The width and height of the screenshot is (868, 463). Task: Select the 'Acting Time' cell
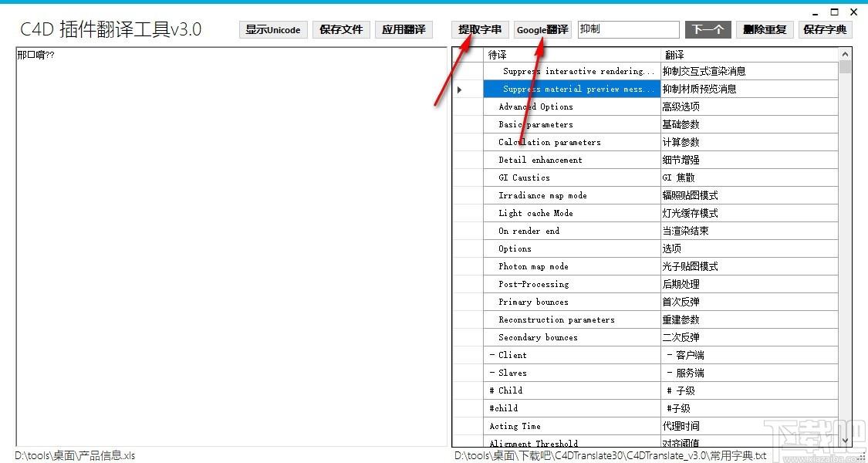pos(572,426)
